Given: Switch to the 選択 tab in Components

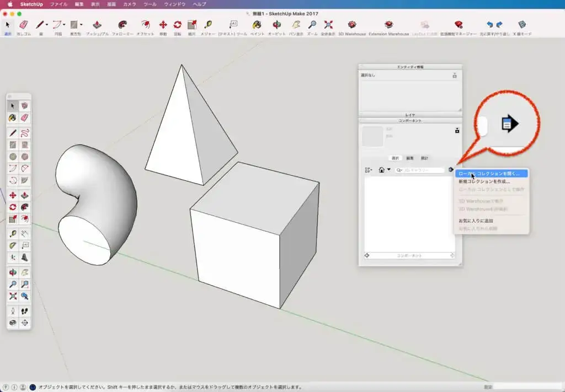Looking at the screenshot, I should tap(395, 158).
